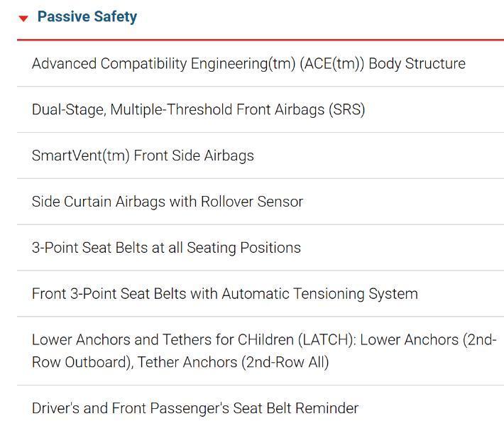Select 3-Point Seat Belts at all Seating Positions
The image size is (504, 426).
point(166,248)
